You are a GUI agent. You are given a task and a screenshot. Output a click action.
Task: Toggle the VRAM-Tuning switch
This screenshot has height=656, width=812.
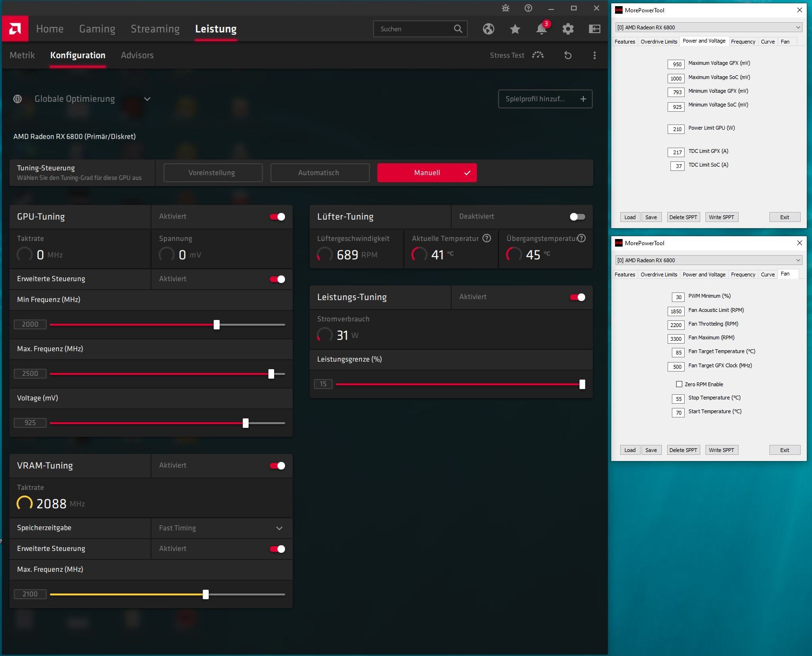[277, 466]
